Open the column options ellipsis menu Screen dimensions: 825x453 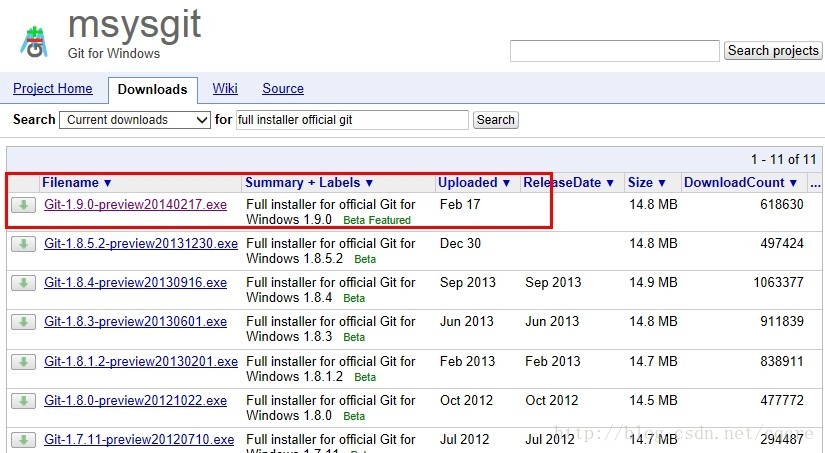click(x=815, y=183)
